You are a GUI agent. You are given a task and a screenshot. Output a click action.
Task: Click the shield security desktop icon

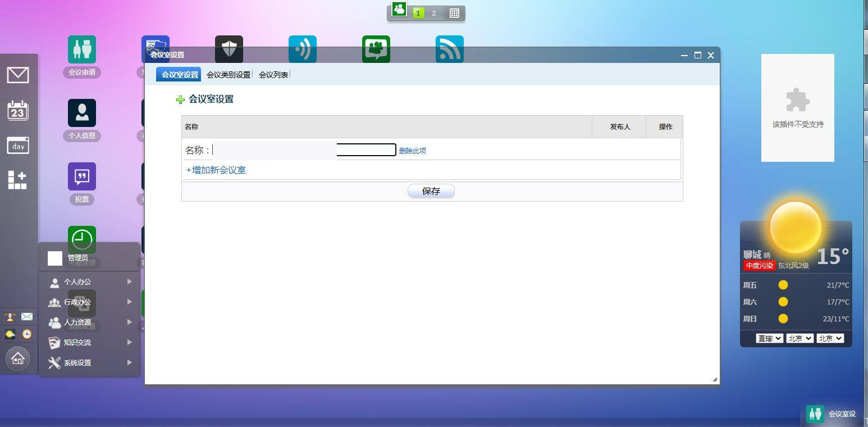(x=229, y=48)
